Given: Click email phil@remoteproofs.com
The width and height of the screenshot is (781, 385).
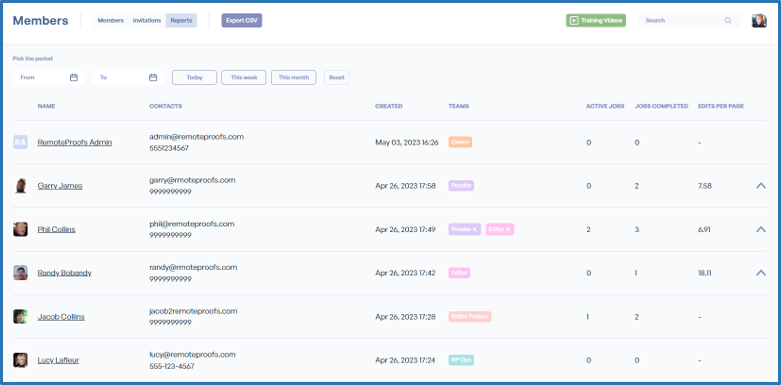Looking at the screenshot, I should [191, 224].
